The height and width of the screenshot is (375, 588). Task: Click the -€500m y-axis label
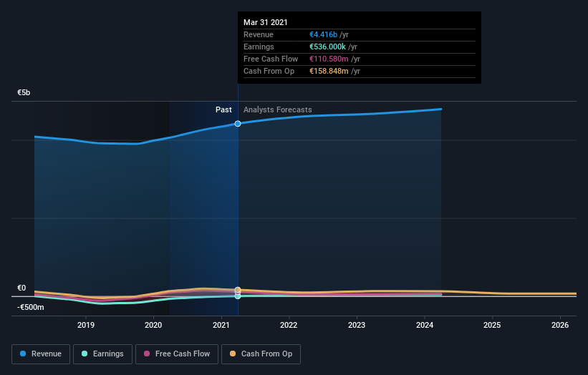[x=30, y=307]
